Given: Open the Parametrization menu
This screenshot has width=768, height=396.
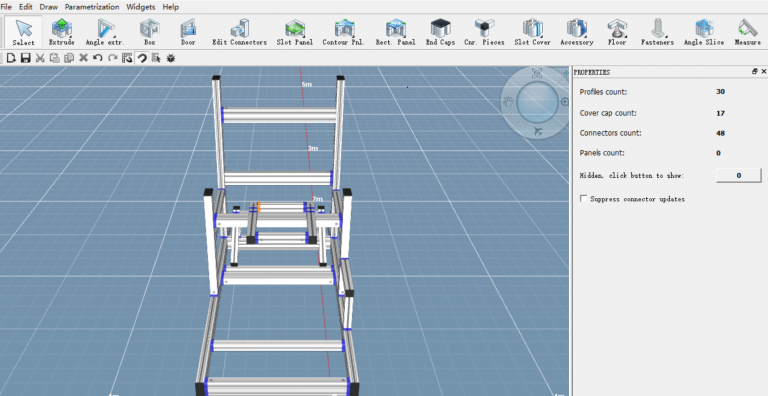Looking at the screenshot, I should click(92, 7).
